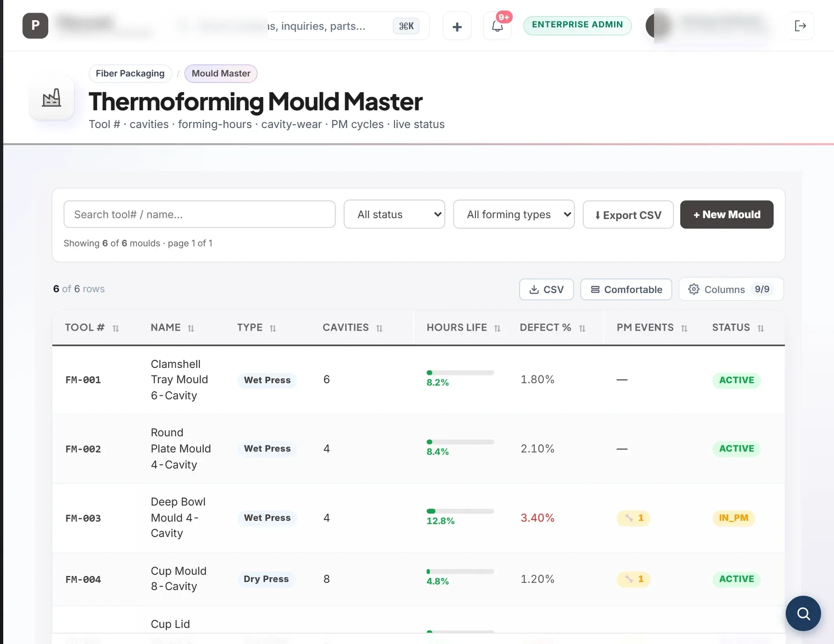Open the All forming types dropdown
This screenshot has height=644, width=834.
pos(514,214)
